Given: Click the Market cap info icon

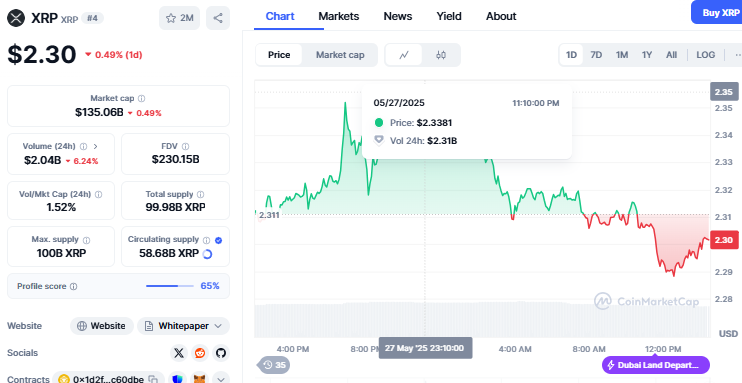Looking at the screenshot, I should tap(141, 98).
